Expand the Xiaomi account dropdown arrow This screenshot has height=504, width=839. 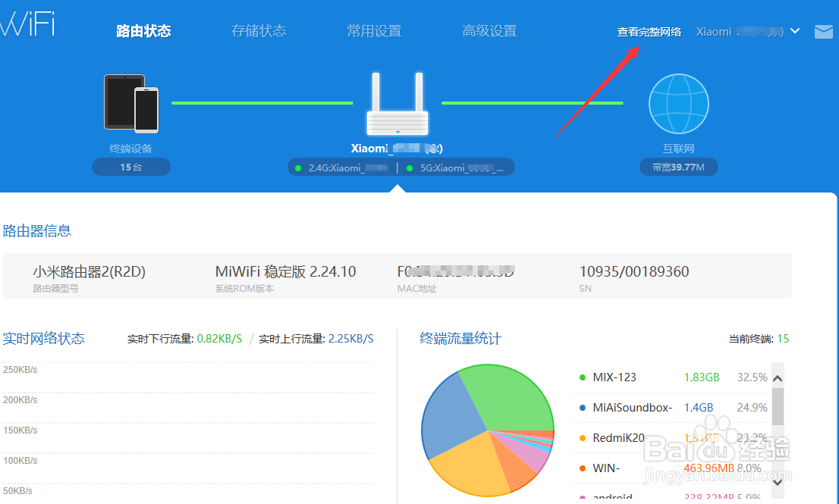(x=795, y=31)
